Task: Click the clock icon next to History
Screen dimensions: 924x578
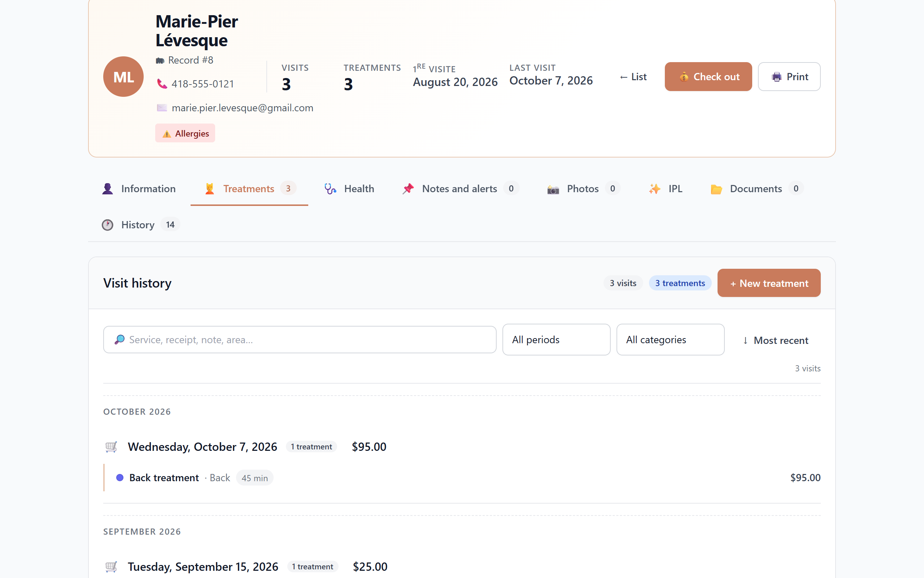Action: pos(108,225)
